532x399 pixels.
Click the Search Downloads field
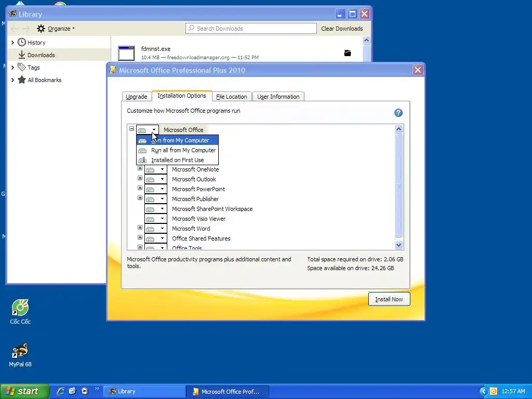(x=251, y=29)
